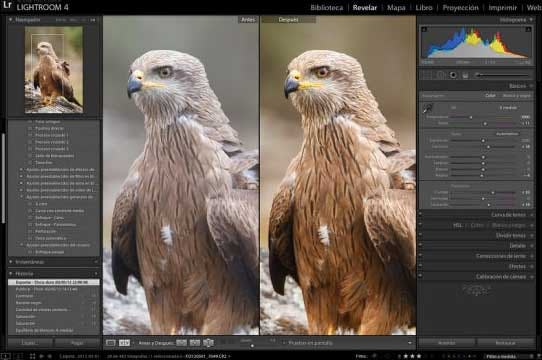Expand the Curva de tonos panel

coord(532,215)
